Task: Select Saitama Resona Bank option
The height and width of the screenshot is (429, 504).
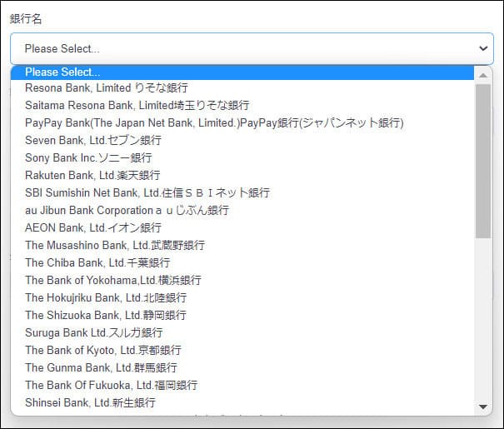Action: tap(137, 105)
